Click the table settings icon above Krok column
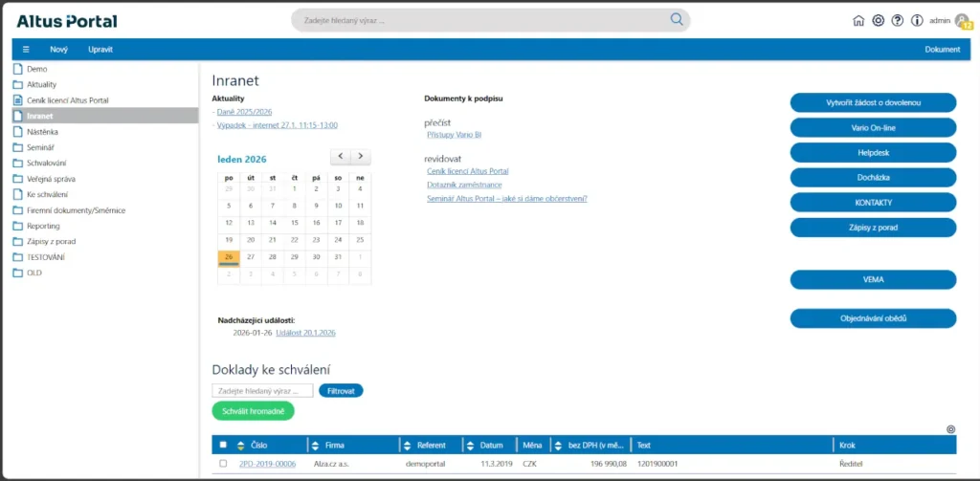 950,430
